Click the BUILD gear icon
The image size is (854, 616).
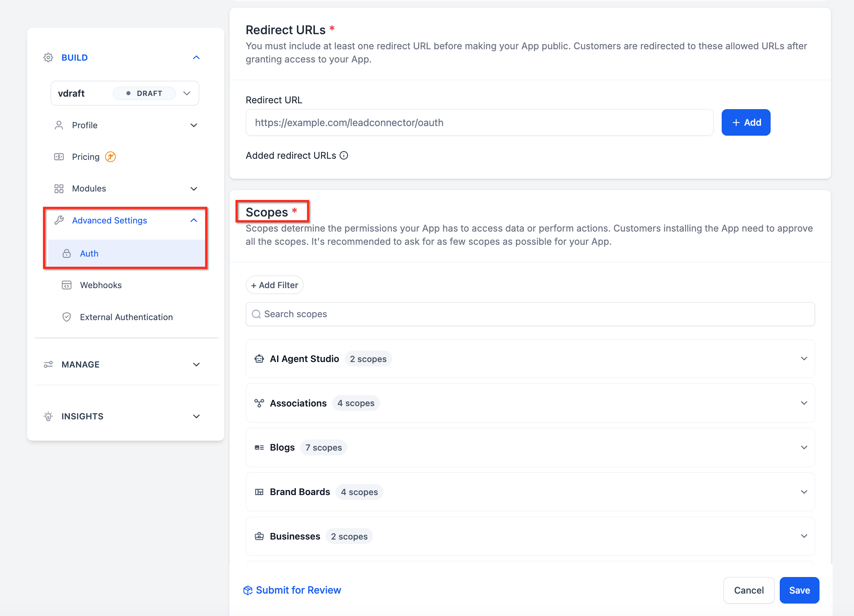48,58
